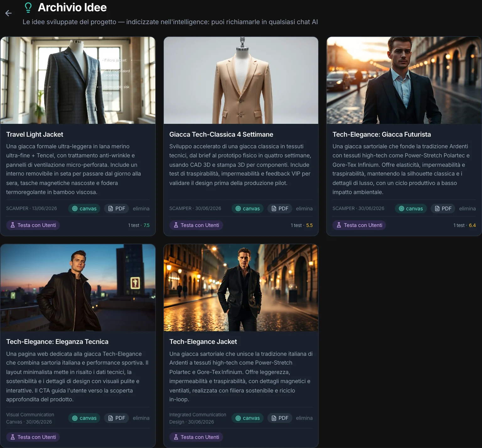Click the SCAMPER · 13/06/2026 label
This screenshot has height=448, width=482.
click(31, 208)
